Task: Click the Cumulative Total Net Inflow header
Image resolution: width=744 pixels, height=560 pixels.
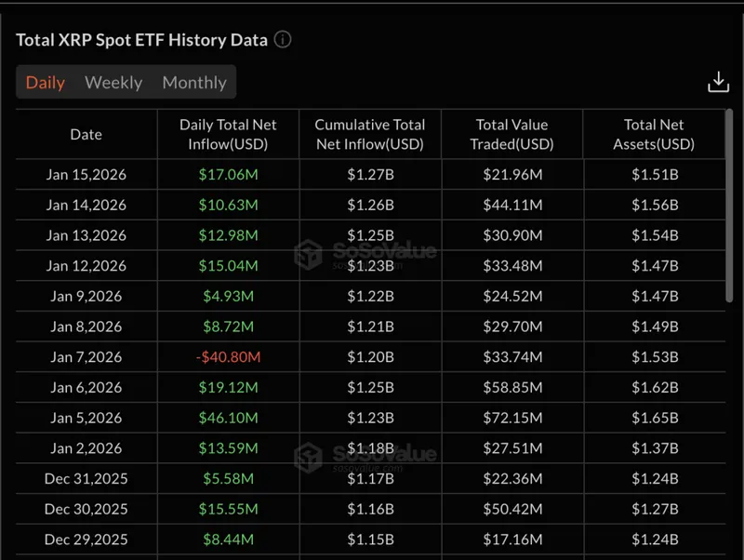Action: click(370, 134)
